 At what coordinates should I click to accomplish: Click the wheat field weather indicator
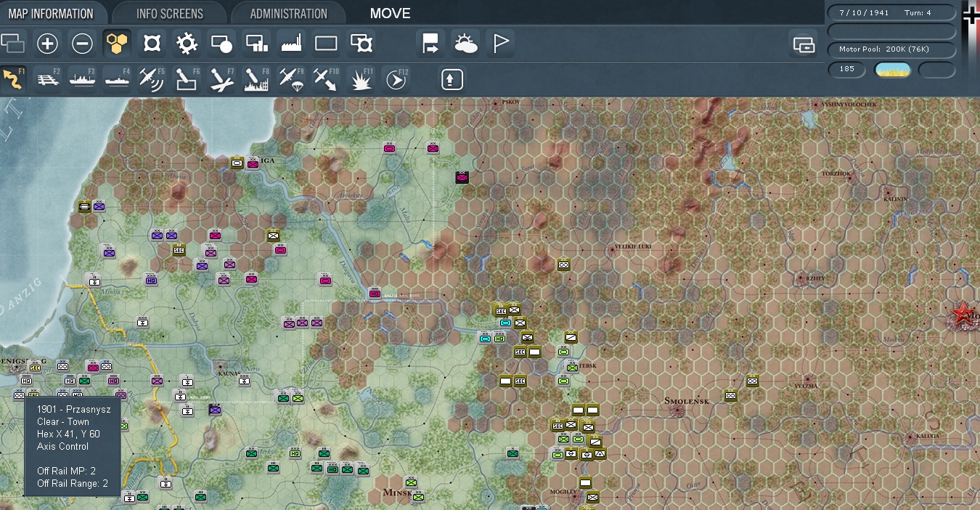coord(892,70)
